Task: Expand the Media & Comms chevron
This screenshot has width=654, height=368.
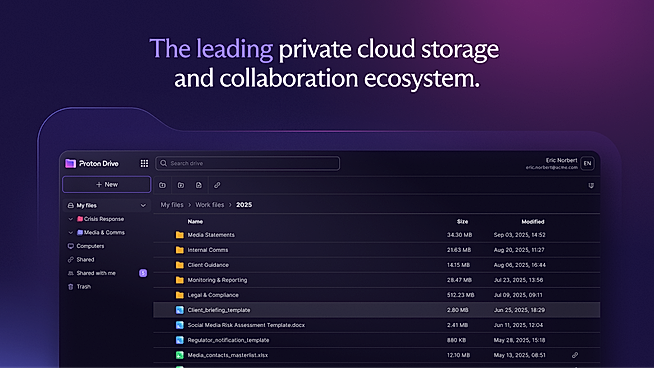Action: pyautogui.click(x=70, y=232)
